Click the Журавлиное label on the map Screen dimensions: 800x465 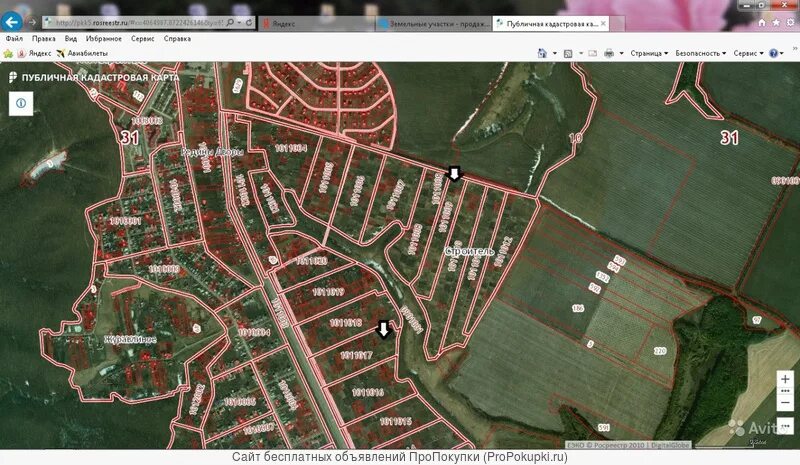tap(131, 339)
